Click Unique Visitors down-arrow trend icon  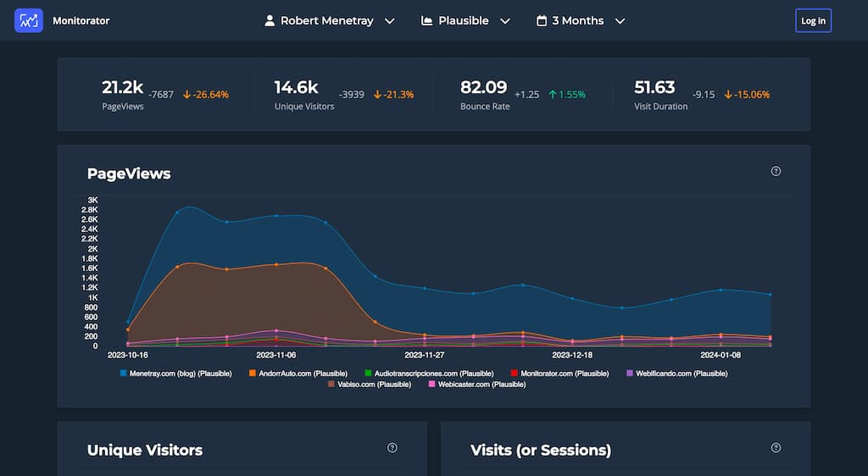pos(377,95)
